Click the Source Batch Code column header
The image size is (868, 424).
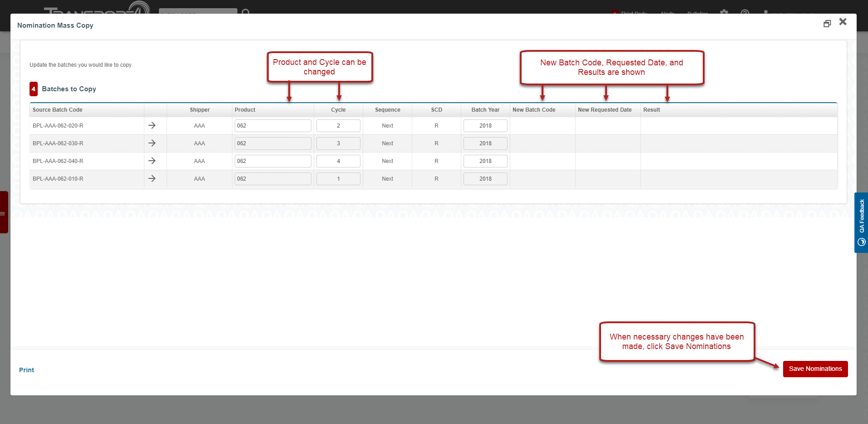(x=58, y=110)
